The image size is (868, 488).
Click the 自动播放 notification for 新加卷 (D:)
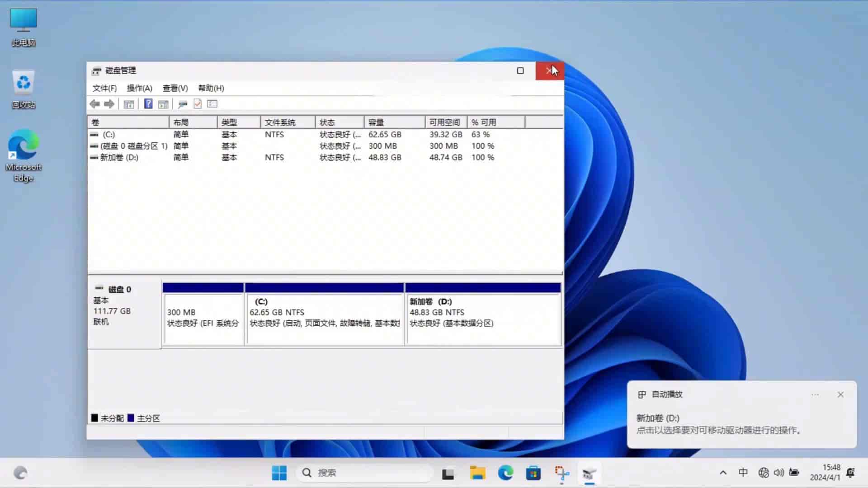[742, 414]
